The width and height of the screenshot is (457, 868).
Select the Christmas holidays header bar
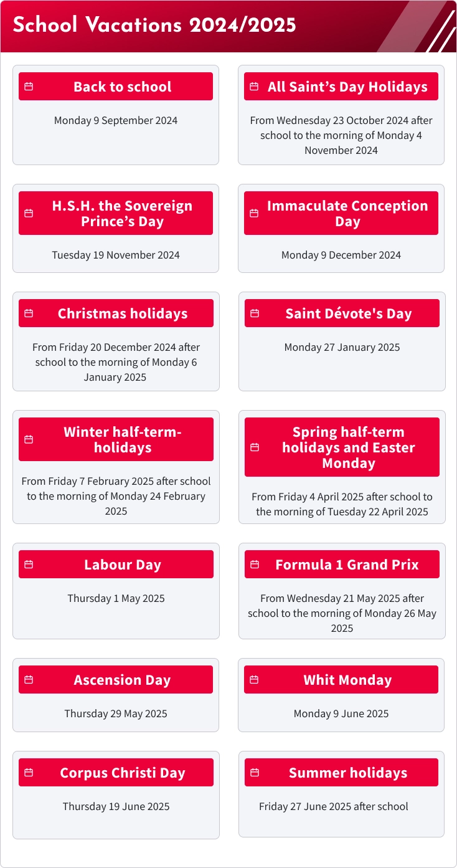click(116, 313)
